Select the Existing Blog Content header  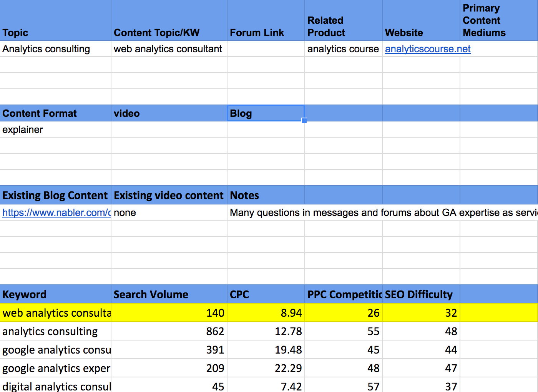tap(56, 195)
